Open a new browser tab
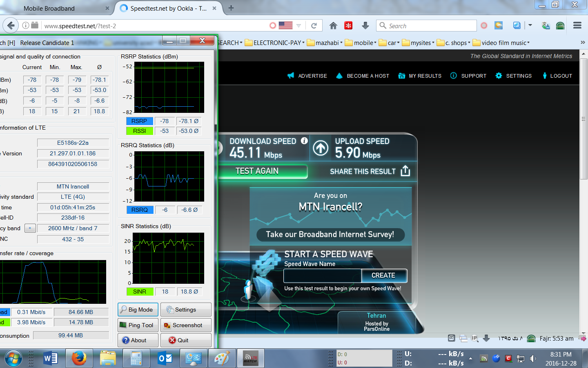 (231, 8)
